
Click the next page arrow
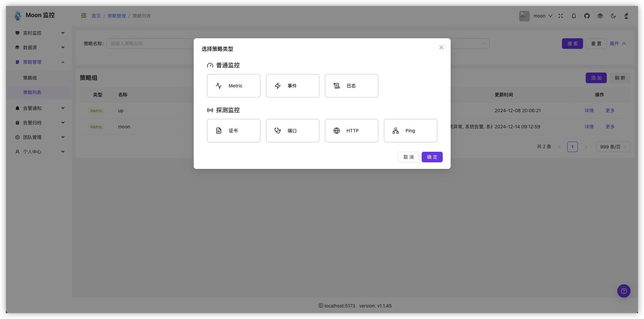tap(586, 147)
